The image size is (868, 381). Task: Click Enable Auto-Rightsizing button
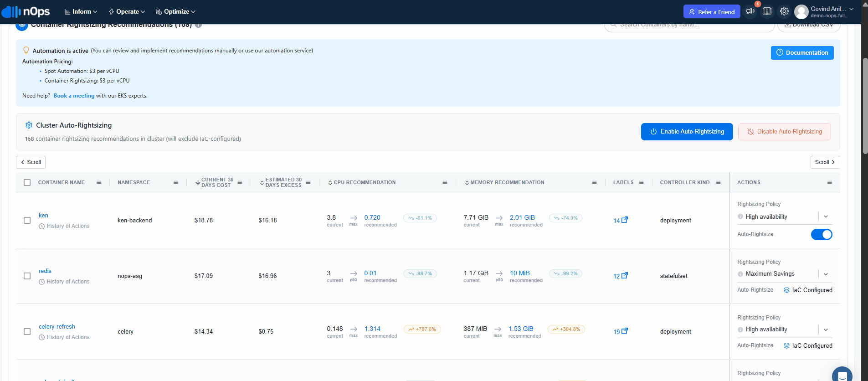687,132
